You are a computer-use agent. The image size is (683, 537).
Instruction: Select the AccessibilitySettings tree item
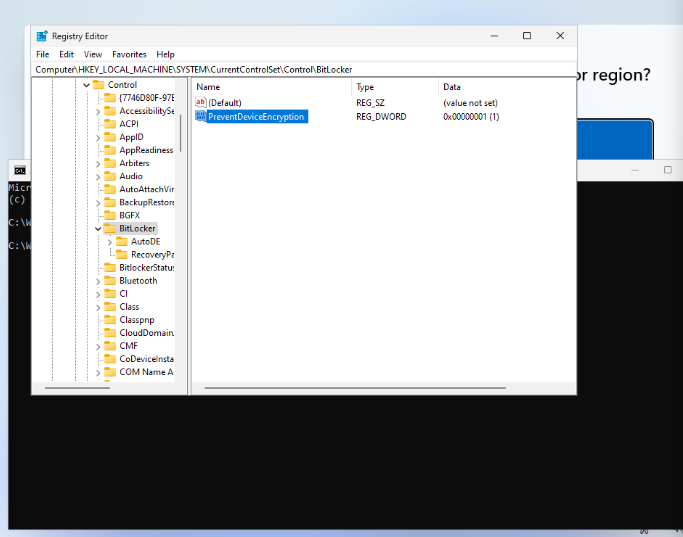pyautogui.click(x=146, y=111)
